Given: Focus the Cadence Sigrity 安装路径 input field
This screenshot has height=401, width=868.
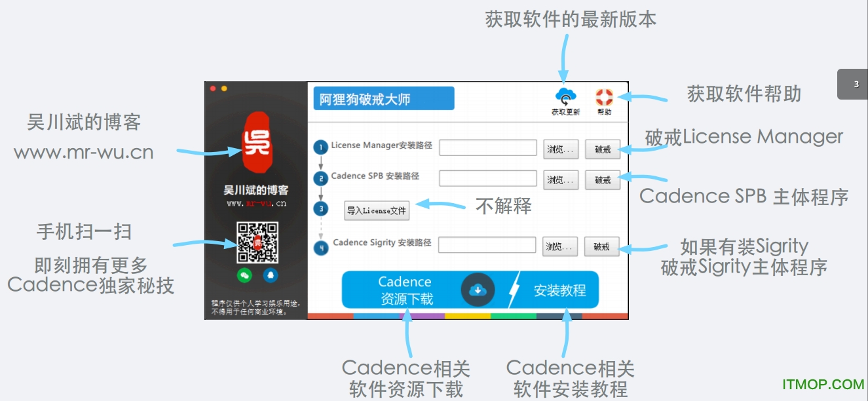Looking at the screenshot, I should [487, 245].
